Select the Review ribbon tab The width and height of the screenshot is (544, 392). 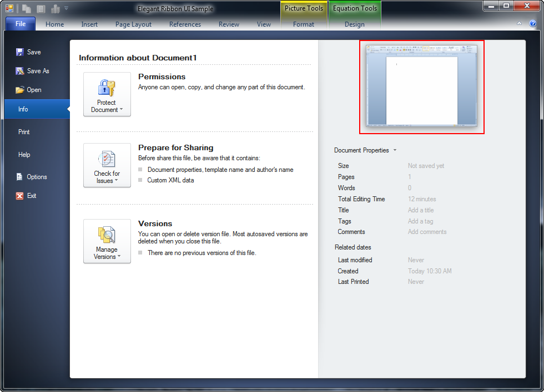coord(229,24)
